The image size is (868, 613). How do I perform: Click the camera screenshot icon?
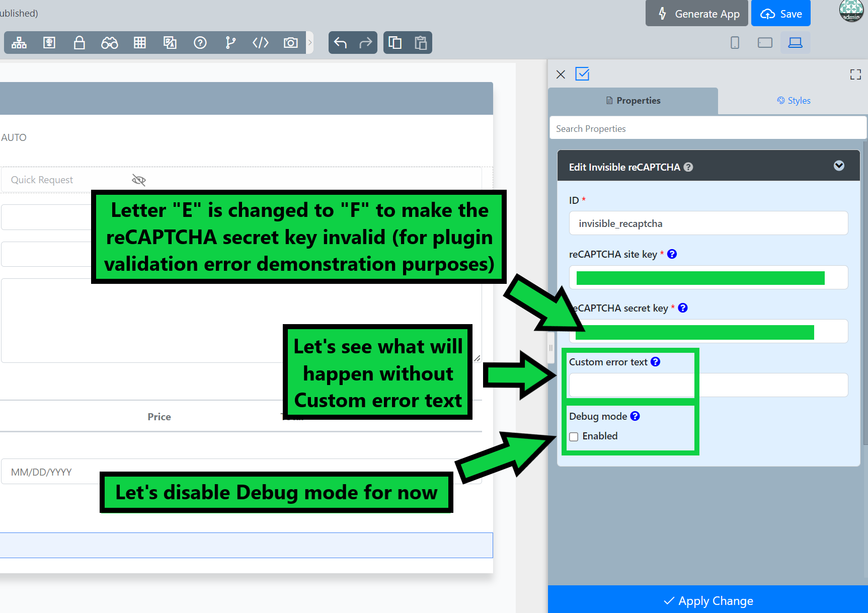point(291,43)
